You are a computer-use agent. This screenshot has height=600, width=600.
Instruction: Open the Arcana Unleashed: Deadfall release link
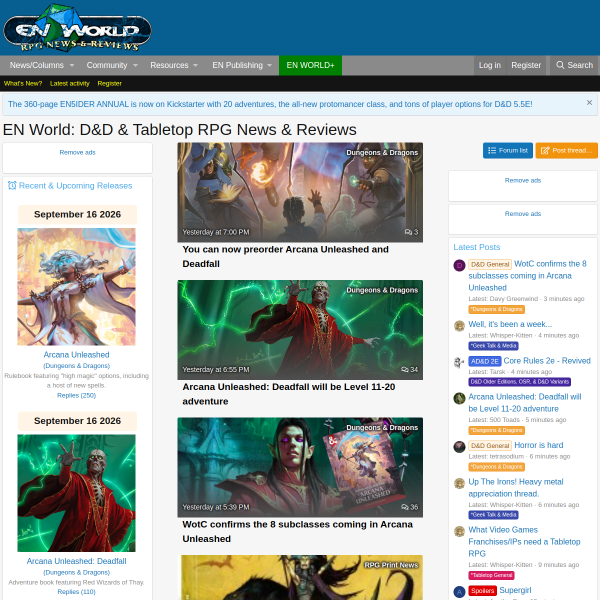pyautogui.click(x=77, y=561)
